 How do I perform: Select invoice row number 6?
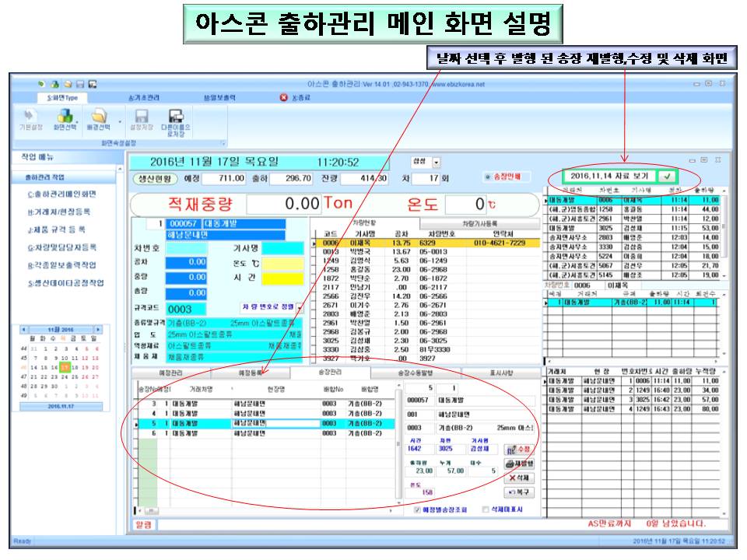point(266,433)
